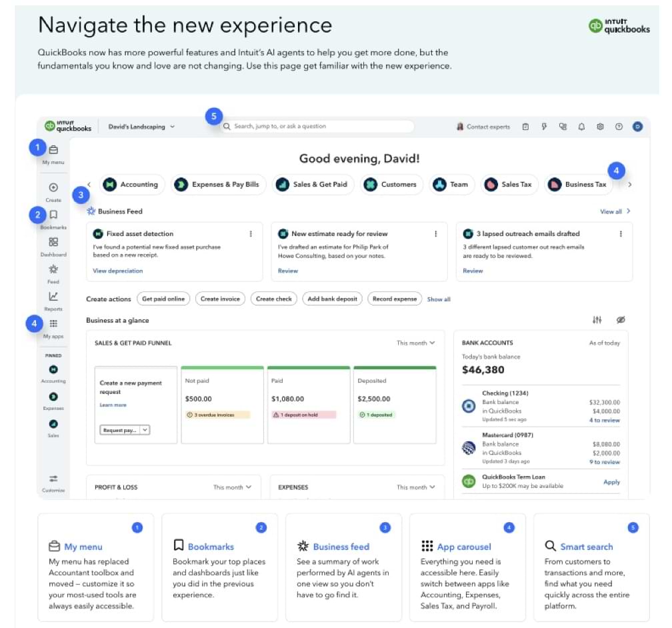Open the Dashboard sidebar icon
Image resolution: width=672 pixels, height=628 pixels.
(x=53, y=243)
